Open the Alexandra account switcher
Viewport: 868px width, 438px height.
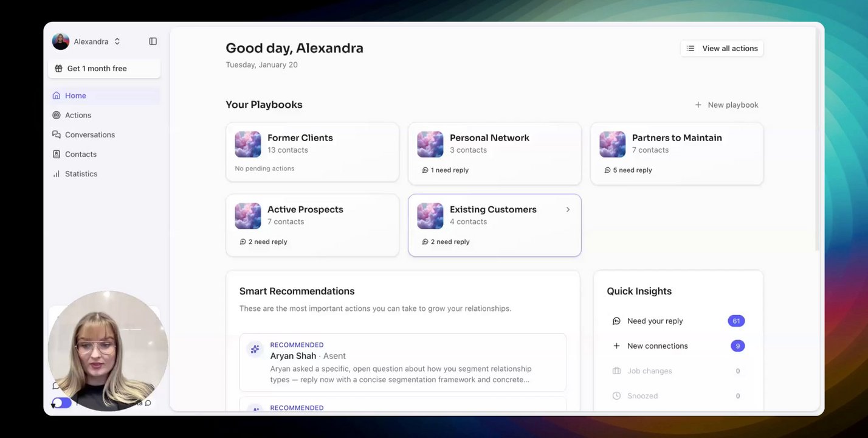(x=86, y=41)
